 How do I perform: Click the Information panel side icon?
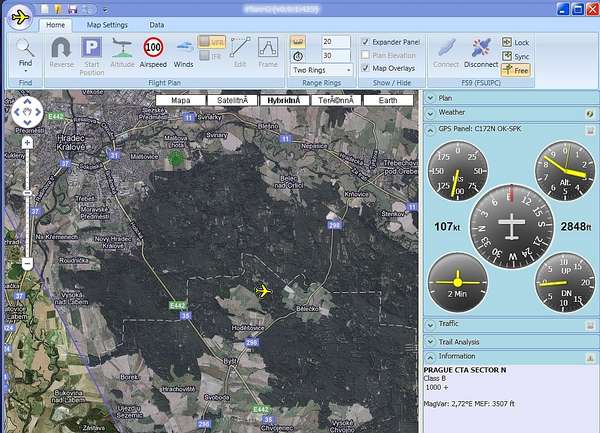pyautogui.click(x=590, y=358)
